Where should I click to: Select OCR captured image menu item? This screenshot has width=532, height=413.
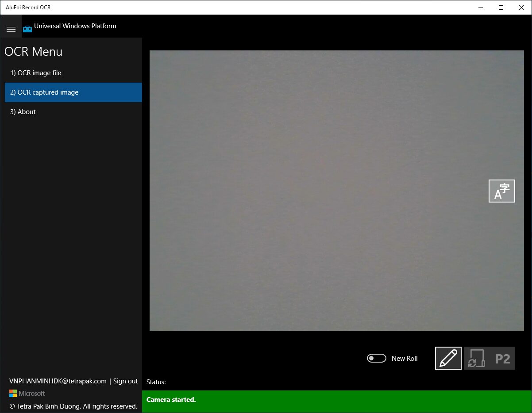pyautogui.click(x=73, y=92)
